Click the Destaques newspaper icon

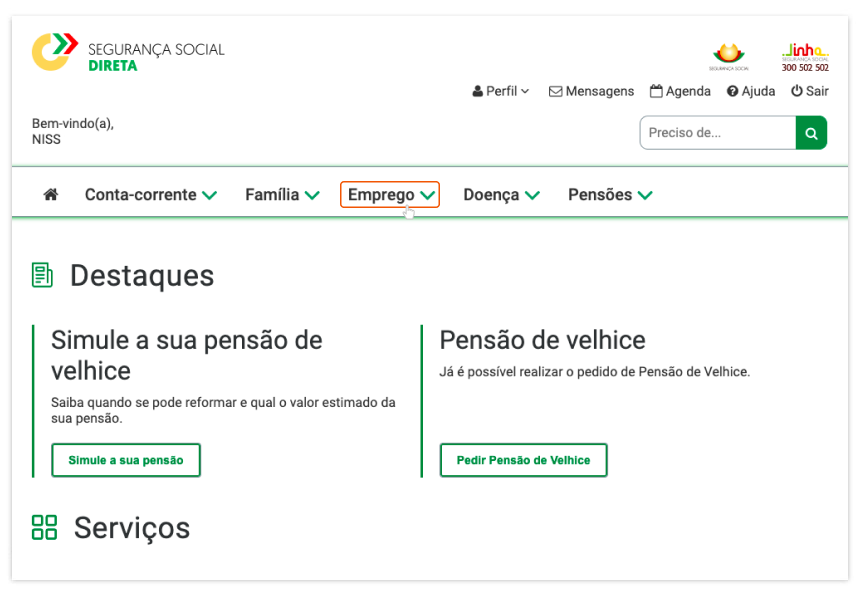[x=42, y=275]
